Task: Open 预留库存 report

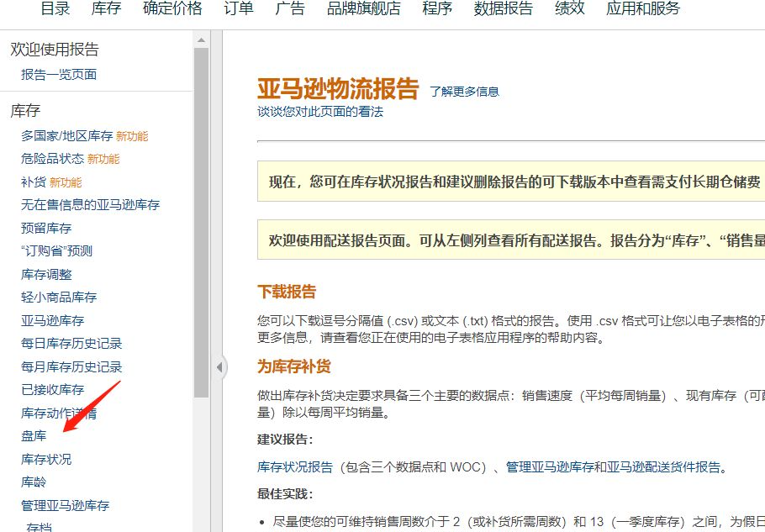Action: (46, 229)
